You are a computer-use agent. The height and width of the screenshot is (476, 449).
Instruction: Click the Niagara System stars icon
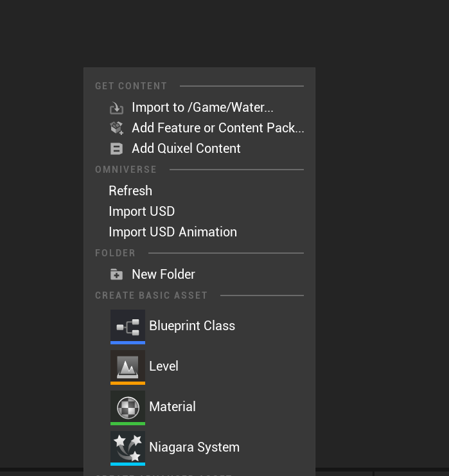[x=128, y=448]
